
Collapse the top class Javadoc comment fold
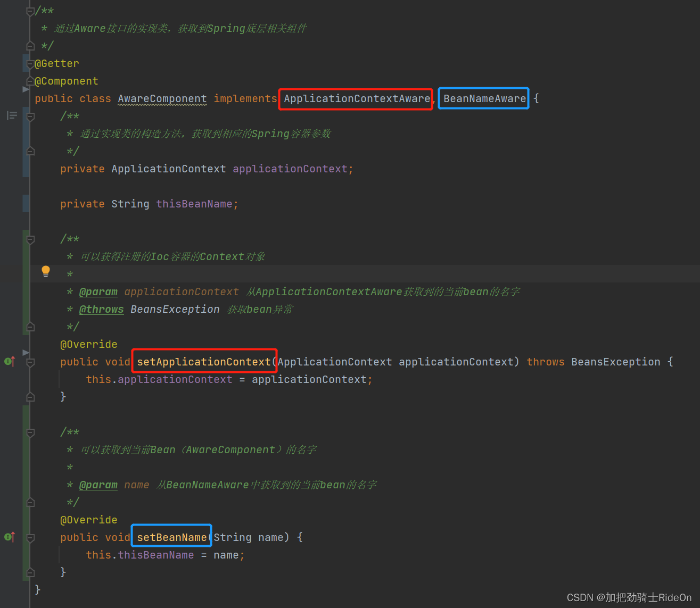(x=30, y=11)
